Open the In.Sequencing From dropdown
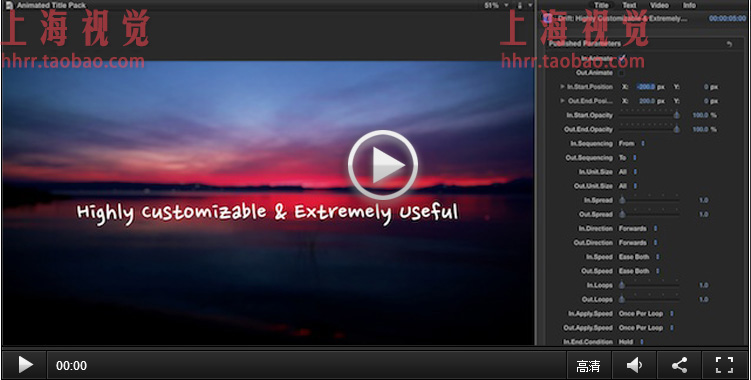The height and width of the screenshot is (380, 751). tap(632, 143)
